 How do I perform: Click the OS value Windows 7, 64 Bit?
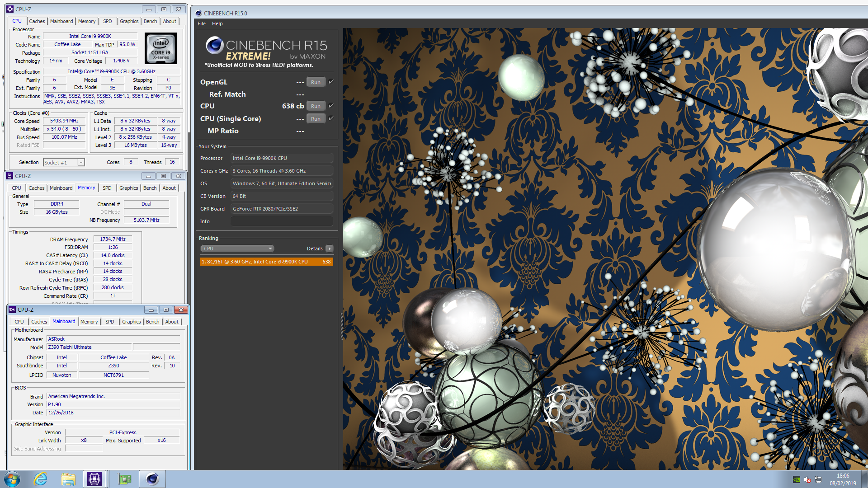[x=282, y=183]
